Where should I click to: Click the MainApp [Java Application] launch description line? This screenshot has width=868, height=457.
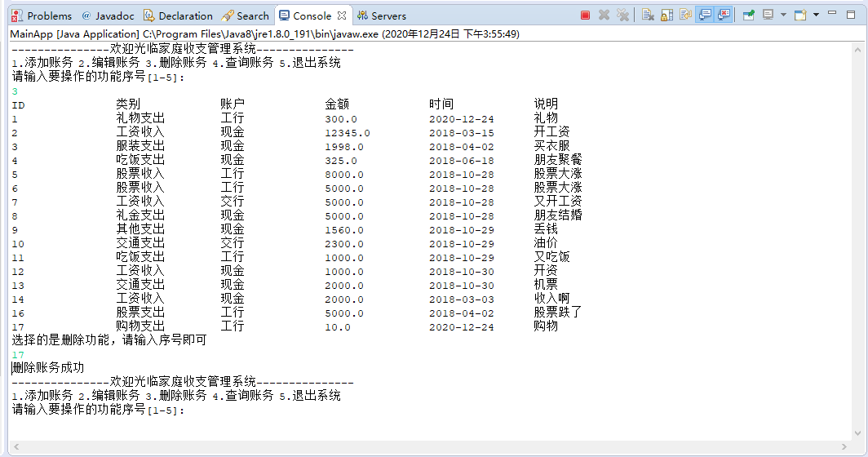point(264,33)
